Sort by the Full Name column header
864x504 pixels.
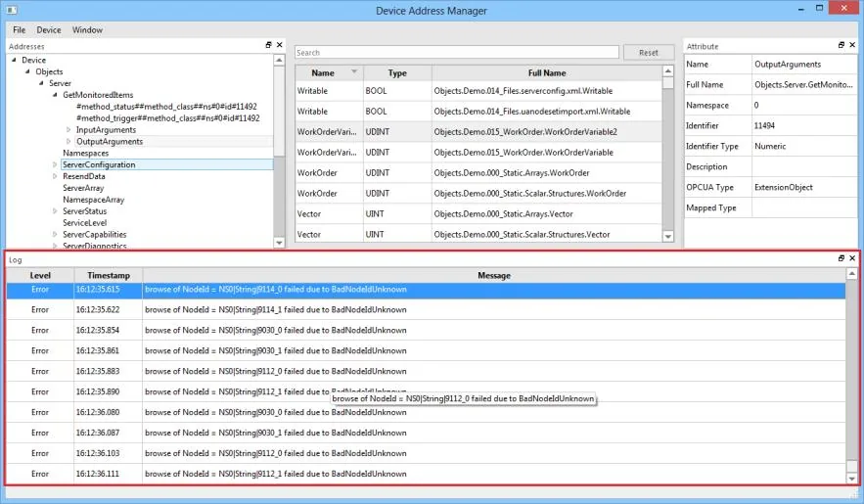tap(547, 72)
